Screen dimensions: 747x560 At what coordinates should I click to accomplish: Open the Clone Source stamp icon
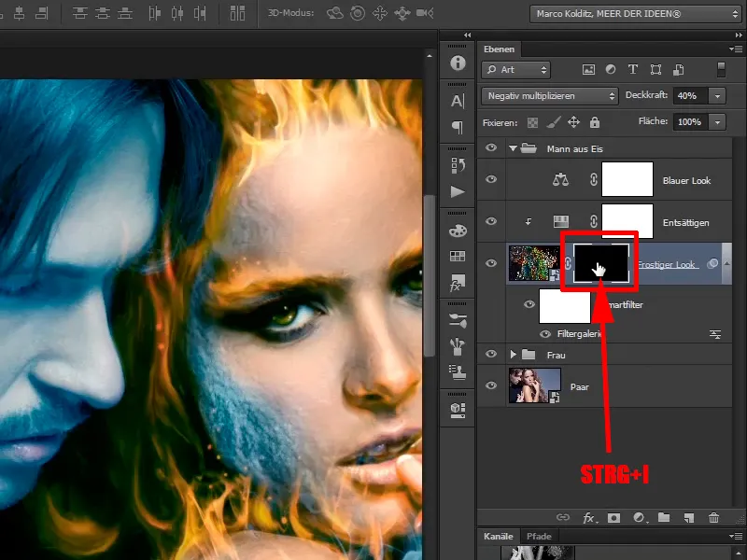click(458, 371)
